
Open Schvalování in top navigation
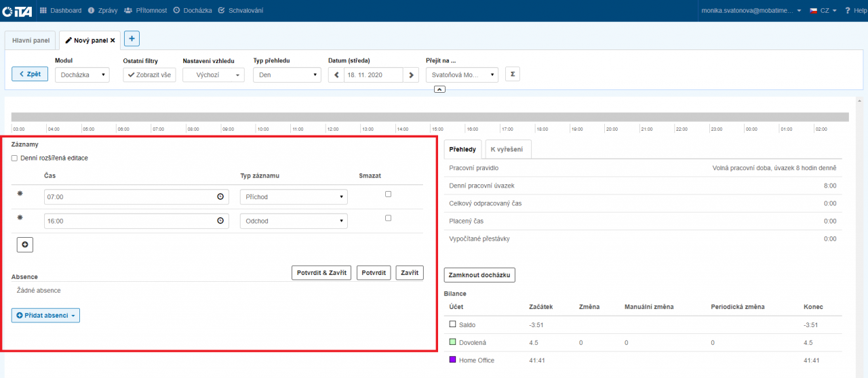pos(241,11)
